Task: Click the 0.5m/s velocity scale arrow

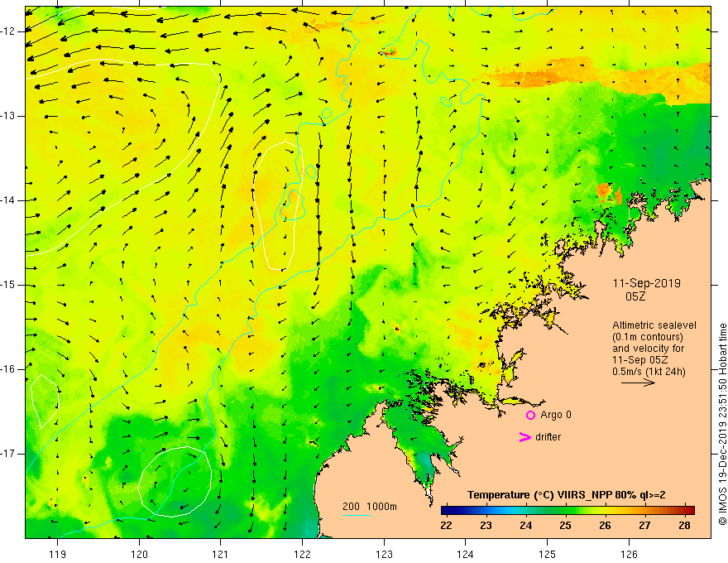Action: (639, 383)
